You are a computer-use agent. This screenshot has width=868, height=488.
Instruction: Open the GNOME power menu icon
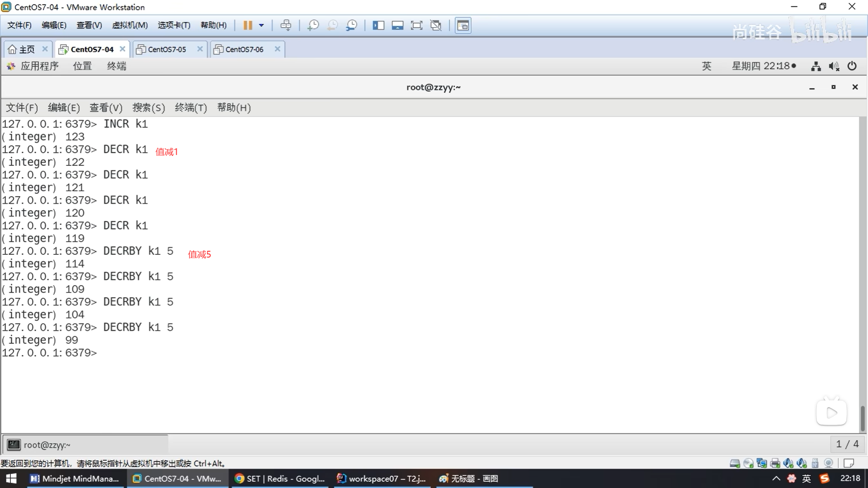(852, 66)
